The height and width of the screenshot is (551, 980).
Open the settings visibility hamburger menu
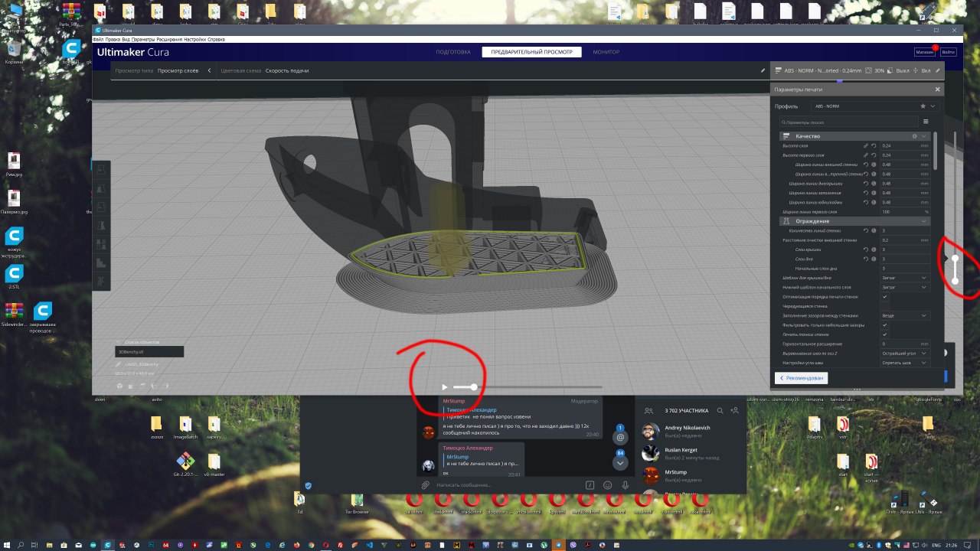(x=926, y=122)
